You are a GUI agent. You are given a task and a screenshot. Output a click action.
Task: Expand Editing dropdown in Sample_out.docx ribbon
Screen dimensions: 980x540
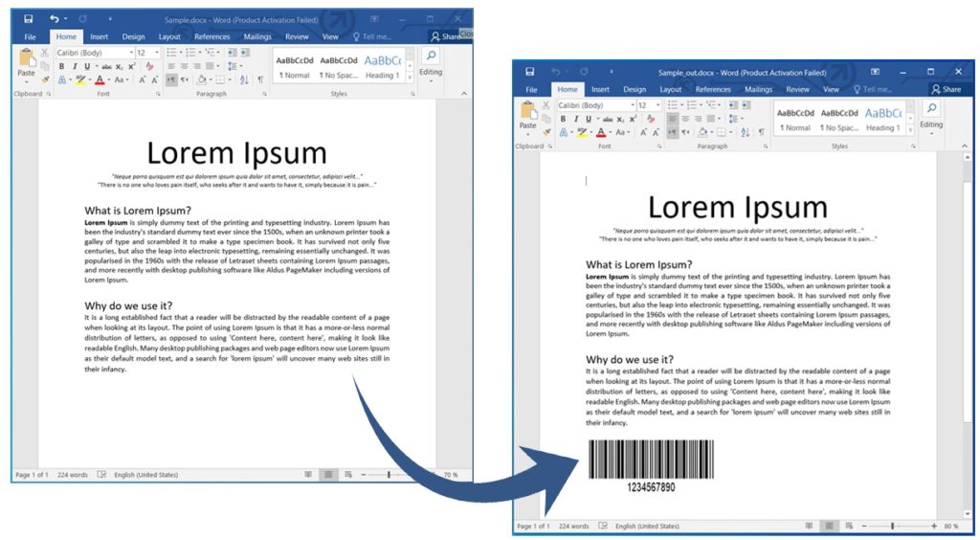pos(931,129)
